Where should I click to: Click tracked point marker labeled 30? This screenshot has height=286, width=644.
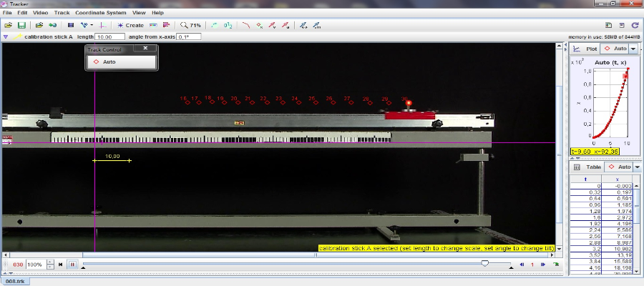pyautogui.click(x=409, y=102)
